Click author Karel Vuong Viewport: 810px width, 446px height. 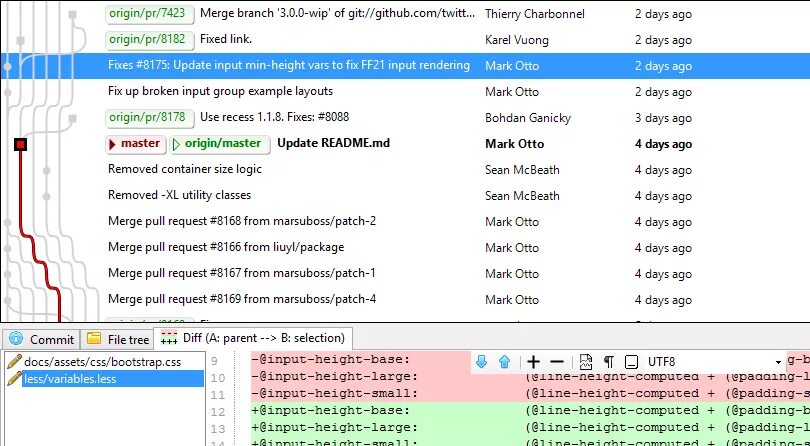click(x=517, y=40)
